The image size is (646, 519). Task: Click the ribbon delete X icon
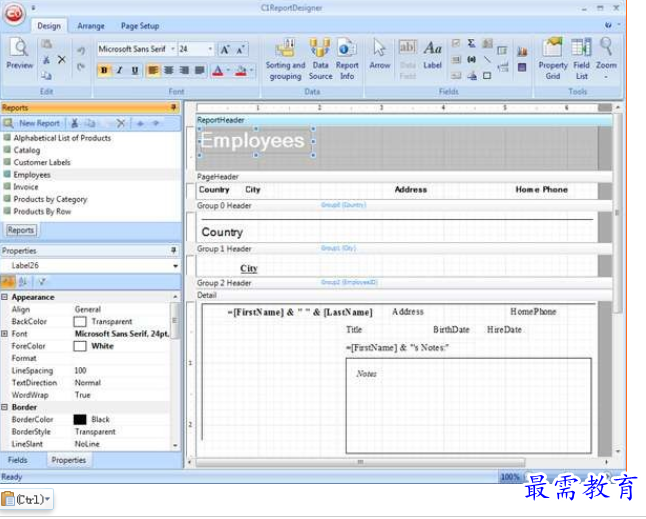(x=61, y=60)
